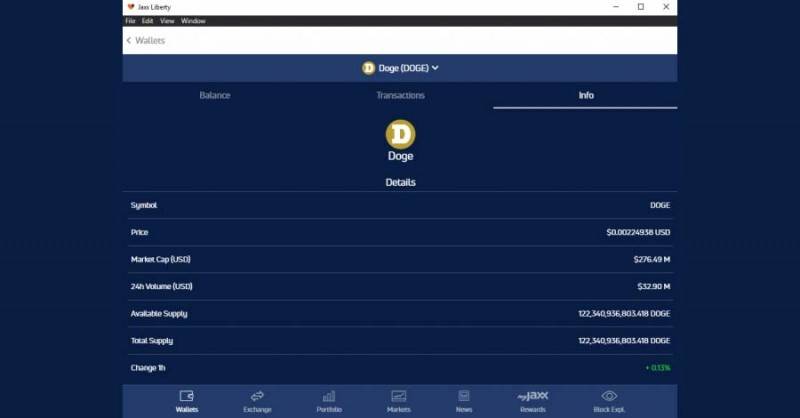Click the small Doge coin icon in header

[368, 68]
